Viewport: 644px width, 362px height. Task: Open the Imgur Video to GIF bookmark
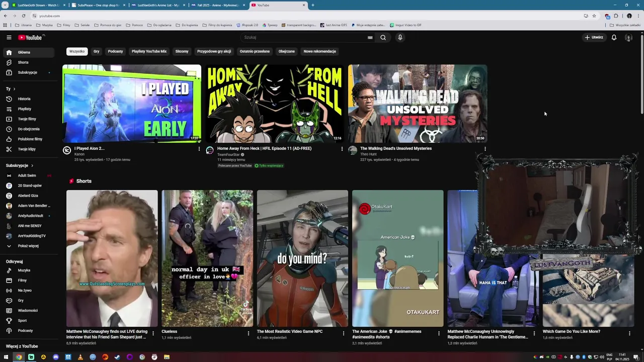click(406, 25)
